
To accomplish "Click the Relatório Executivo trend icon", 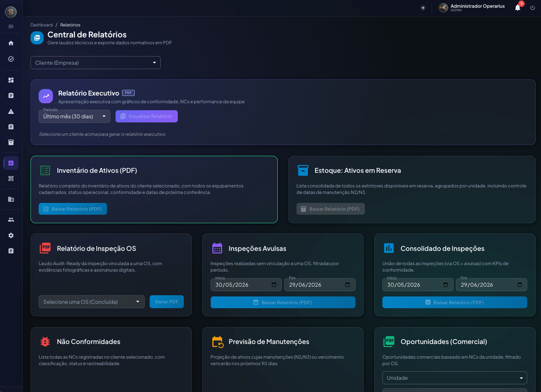I will [46, 96].
